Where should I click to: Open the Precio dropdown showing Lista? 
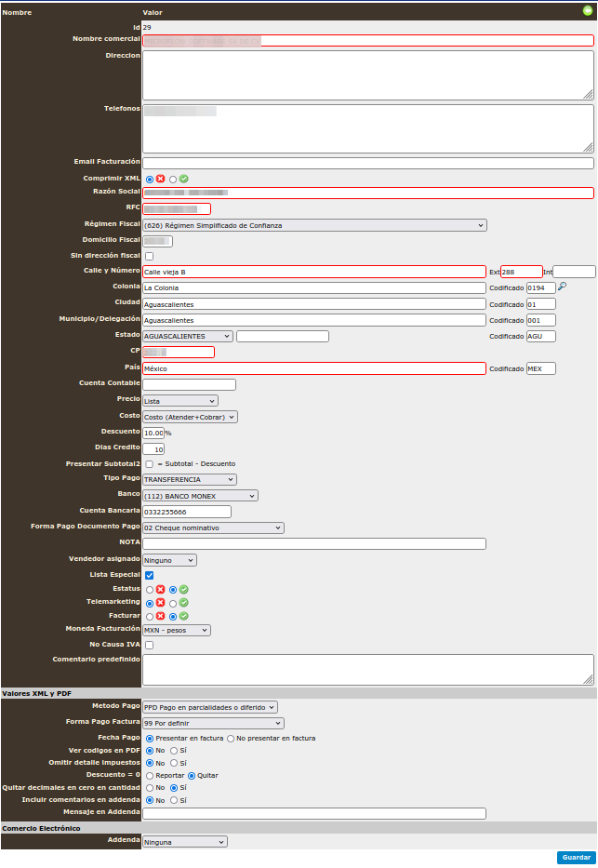(x=180, y=401)
